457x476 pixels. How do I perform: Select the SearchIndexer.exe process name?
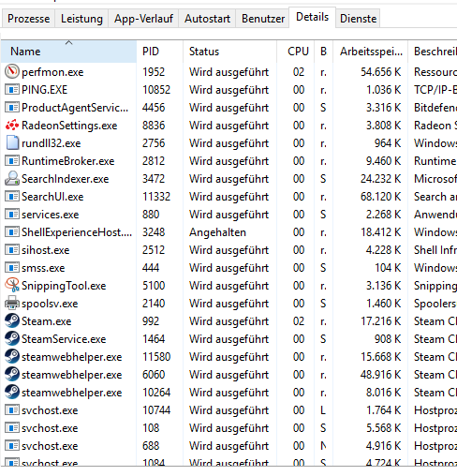point(66,179)
